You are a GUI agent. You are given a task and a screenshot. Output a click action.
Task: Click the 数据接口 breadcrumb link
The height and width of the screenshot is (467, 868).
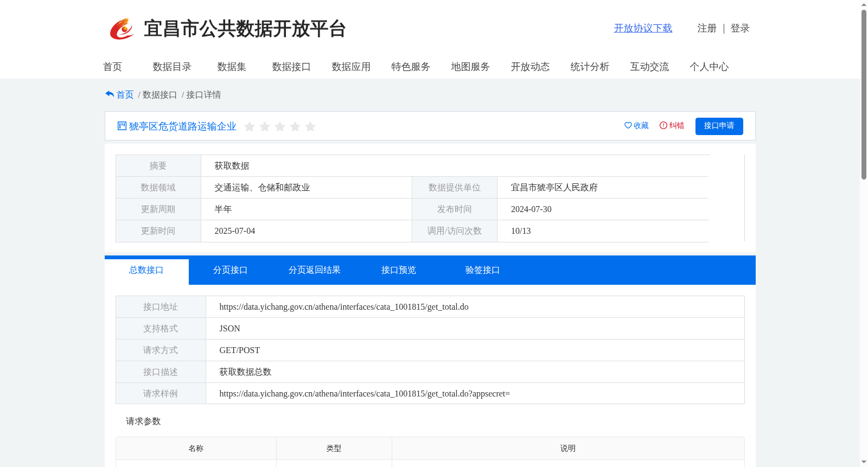159,95
